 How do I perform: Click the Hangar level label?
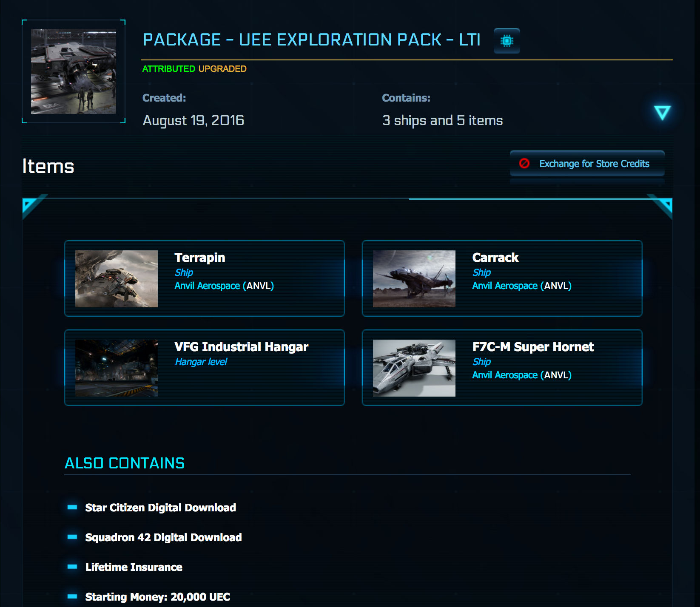[x=201, y=362]
